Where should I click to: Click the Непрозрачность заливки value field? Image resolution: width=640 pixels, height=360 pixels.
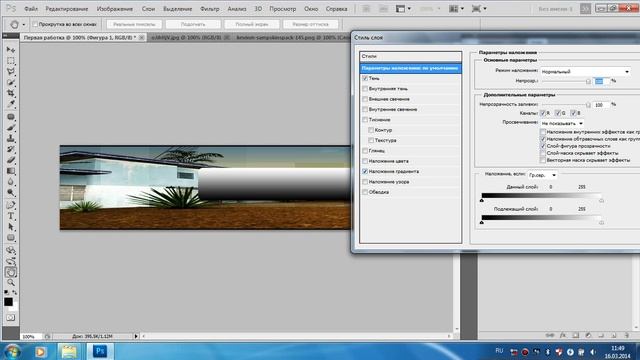pyautogui.click(x=601, y=105)
